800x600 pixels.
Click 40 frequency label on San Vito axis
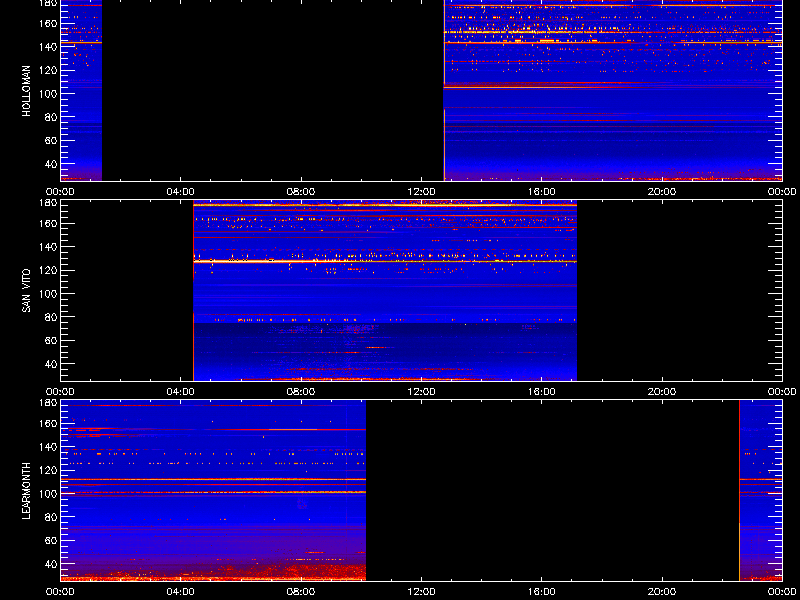click(50, 364)
